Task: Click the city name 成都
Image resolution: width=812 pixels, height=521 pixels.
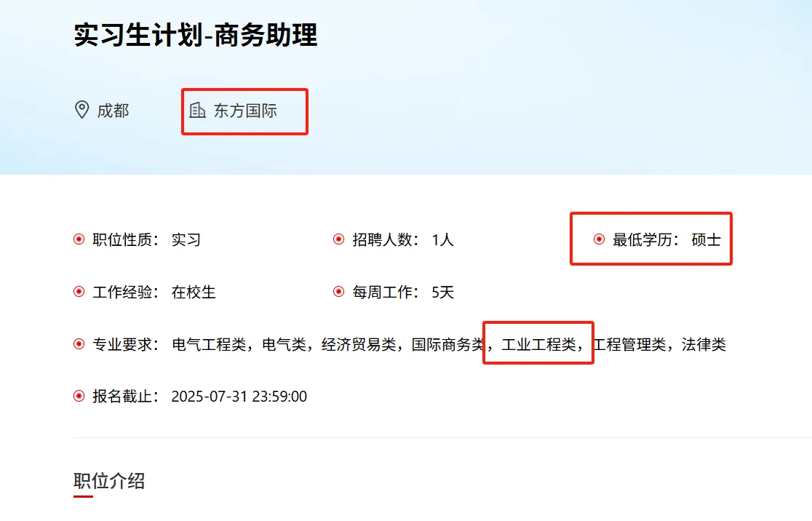Action: (x=113, y=111)
